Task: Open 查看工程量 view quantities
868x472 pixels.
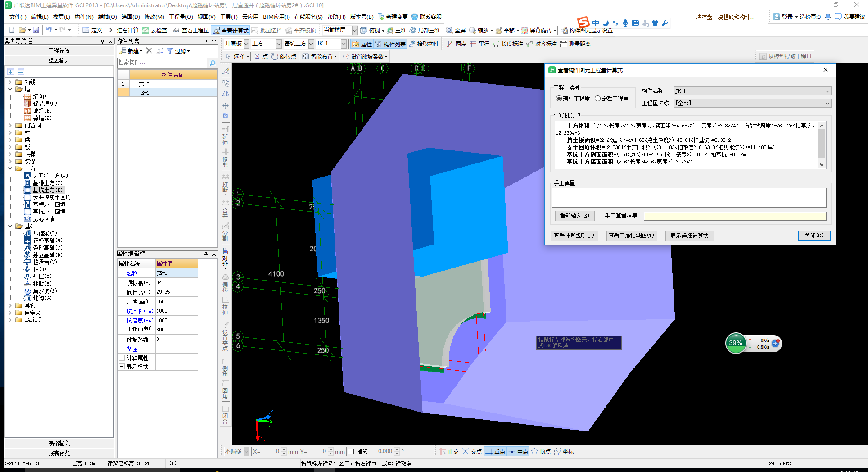Action: point(191,30)
